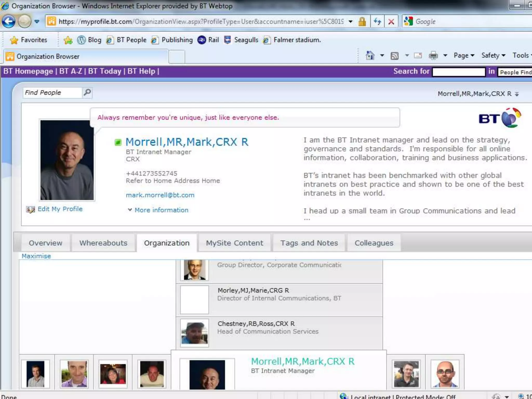This screenshot has height=399, width=532.
Task: Open the recent pages dropdown arrow
Action: pyautogui.click(x=37, y=22)
